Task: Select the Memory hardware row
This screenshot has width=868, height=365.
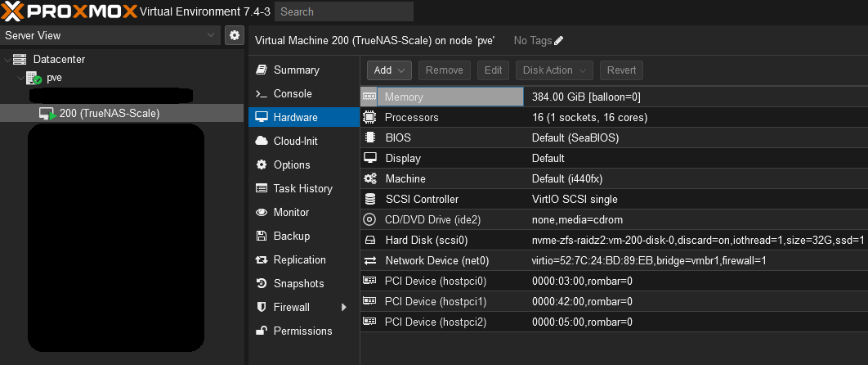Action: (614, 97)
